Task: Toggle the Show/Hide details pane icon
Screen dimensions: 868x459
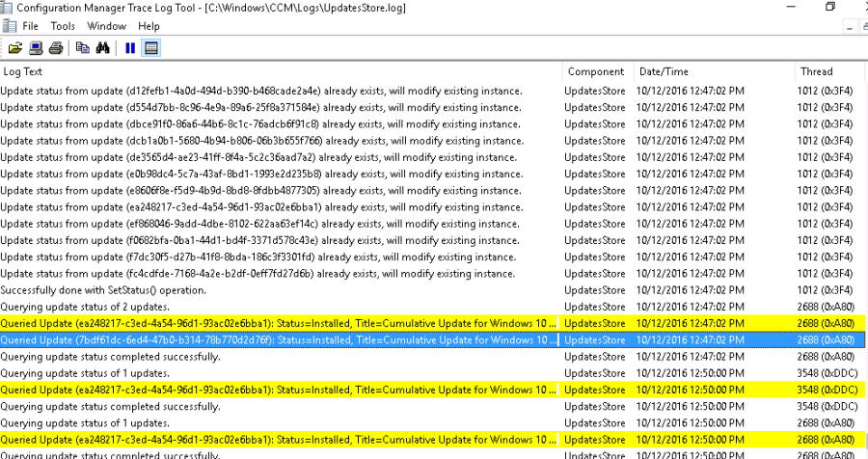Action: pos(151,48)
